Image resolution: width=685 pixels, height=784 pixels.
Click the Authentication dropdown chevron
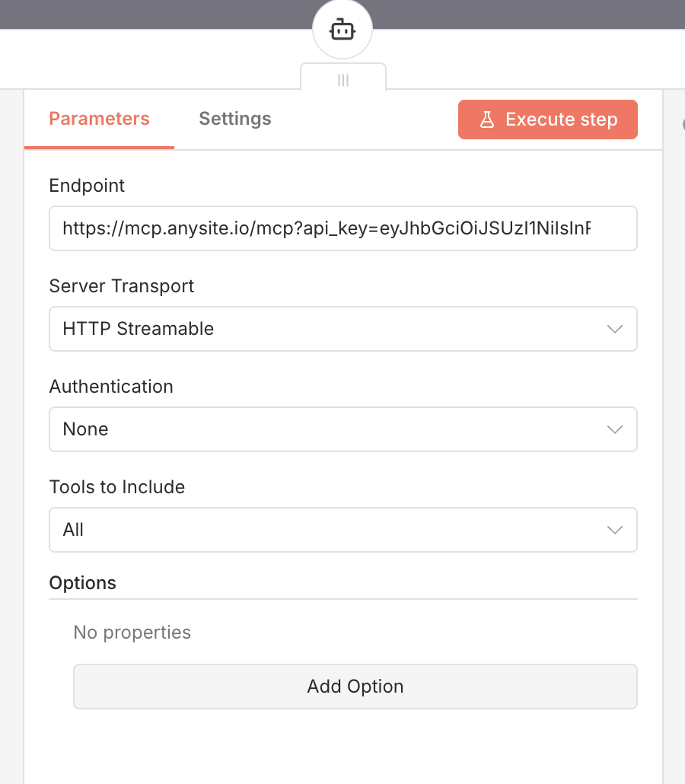point(614,429)
